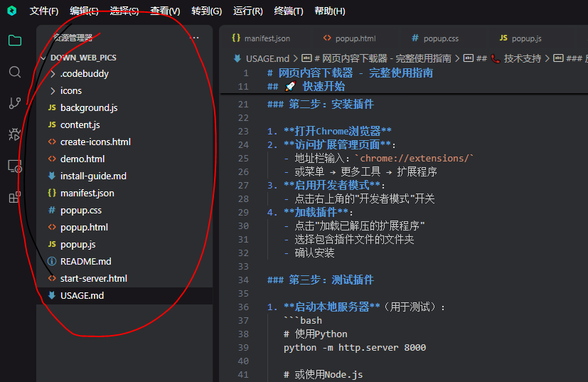The image size is (588, 382).
Task: Open background.js from the file tree
Action: click(x=89, y=107)
